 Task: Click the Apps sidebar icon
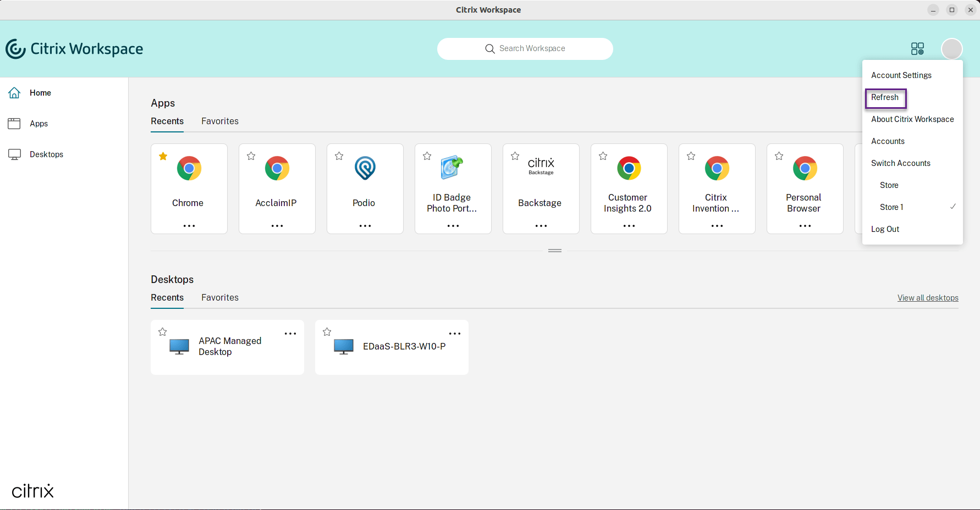click(14, 124)
